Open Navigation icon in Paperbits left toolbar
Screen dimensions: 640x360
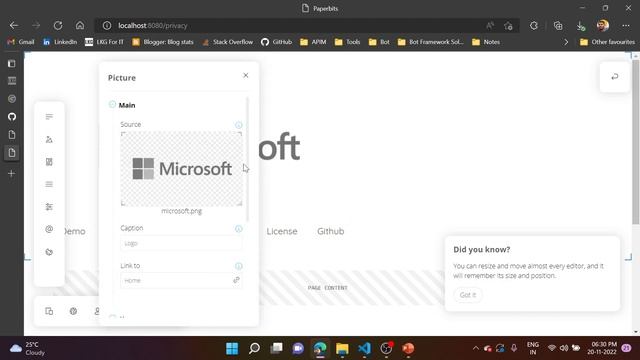(x=49, y=184)
